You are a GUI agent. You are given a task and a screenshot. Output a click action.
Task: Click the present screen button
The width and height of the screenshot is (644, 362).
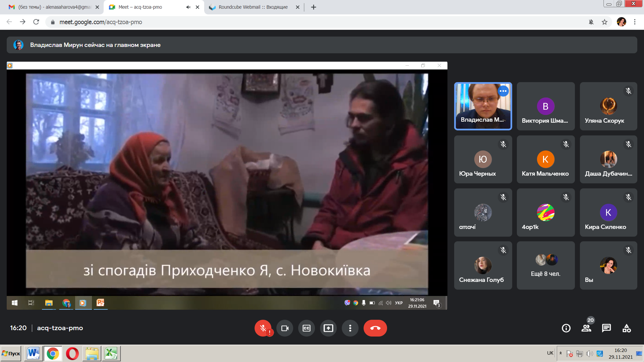tap(328, 328)
